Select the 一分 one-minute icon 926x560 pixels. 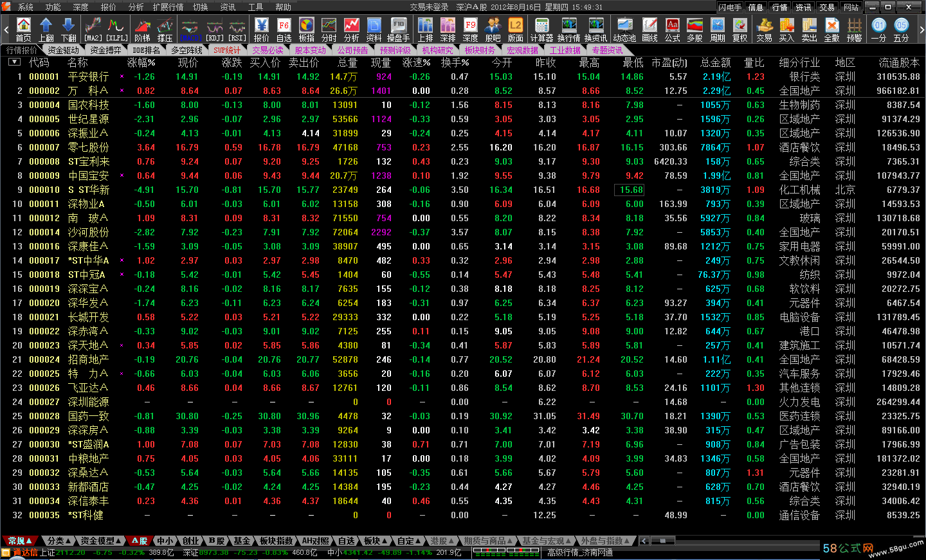pos(879,30)
